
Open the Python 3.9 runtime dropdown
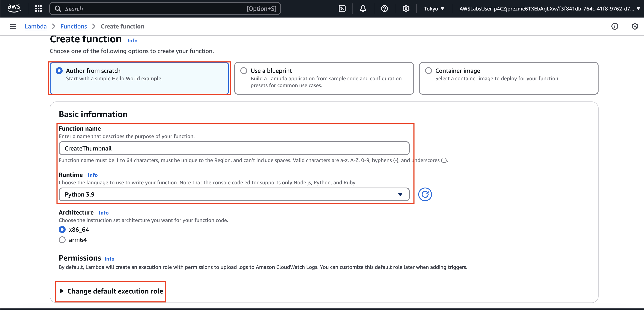tap(234, 194)
